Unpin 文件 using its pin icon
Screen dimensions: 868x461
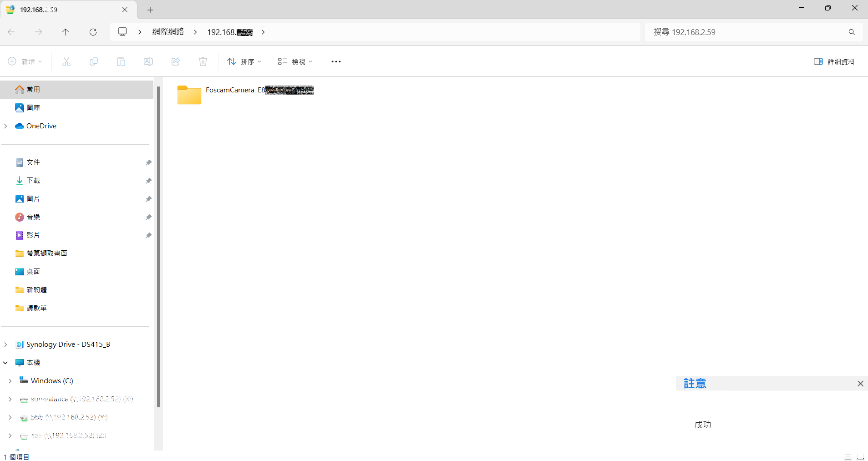coord(148,162)
